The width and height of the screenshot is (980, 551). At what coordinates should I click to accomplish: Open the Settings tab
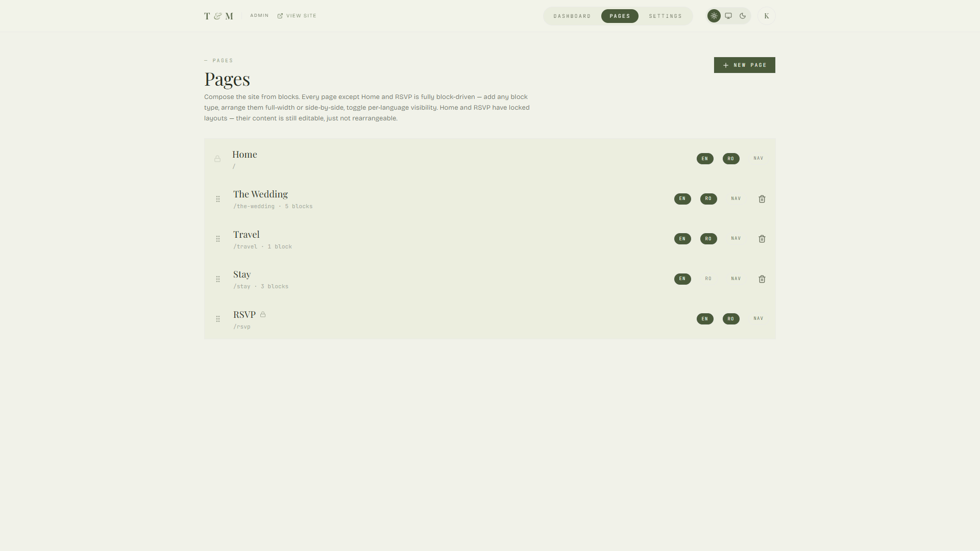click(666, 16)
